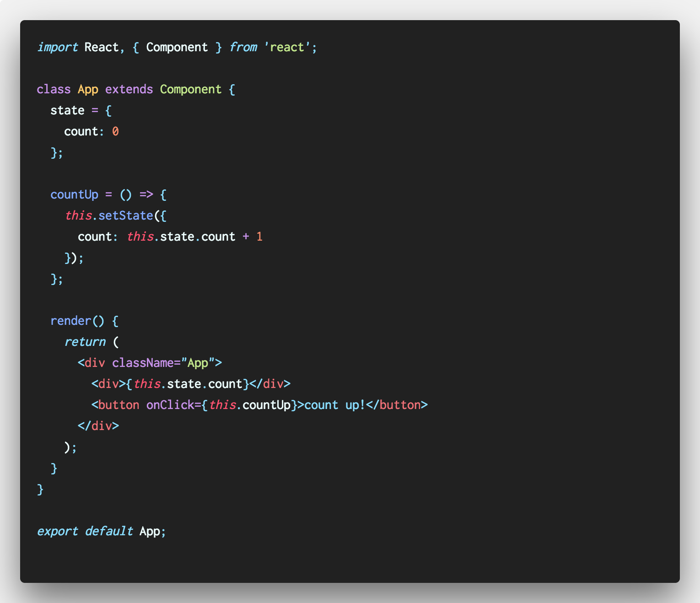Viewport: 700px width, 603px height.
Task: Click the closing '</button>' tag
Action: [x=397, y=405]
